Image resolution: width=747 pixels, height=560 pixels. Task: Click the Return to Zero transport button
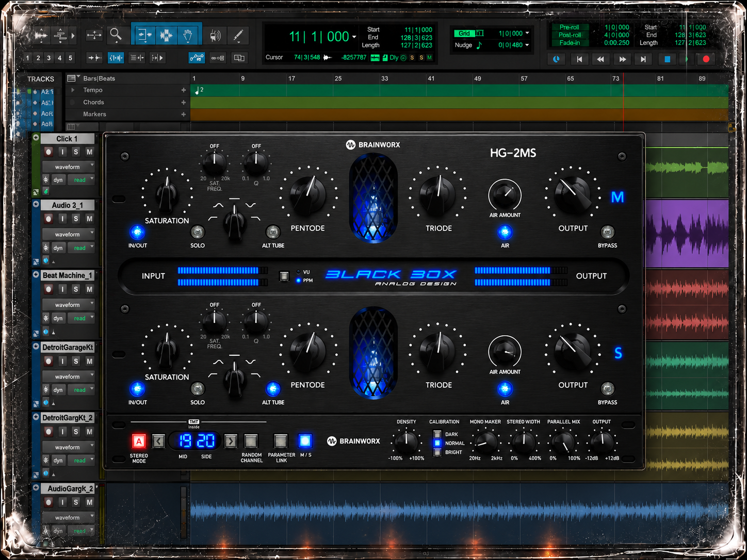coord(579,59)
